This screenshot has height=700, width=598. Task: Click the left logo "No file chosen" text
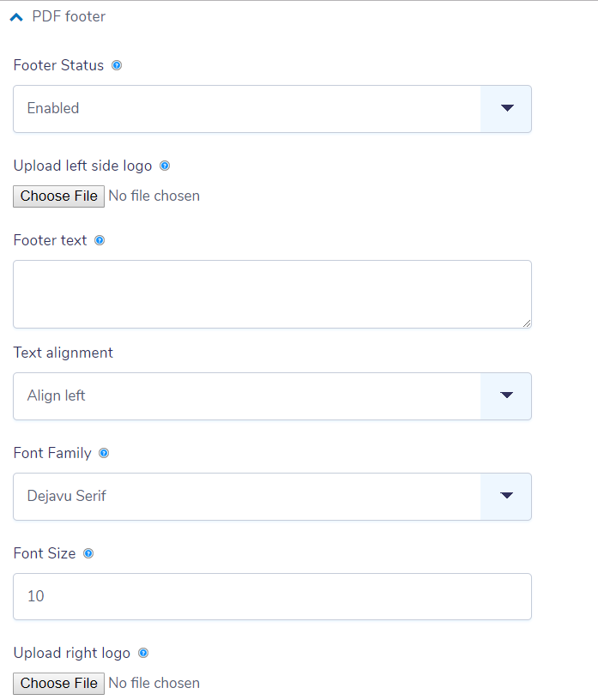pos(154,196)
